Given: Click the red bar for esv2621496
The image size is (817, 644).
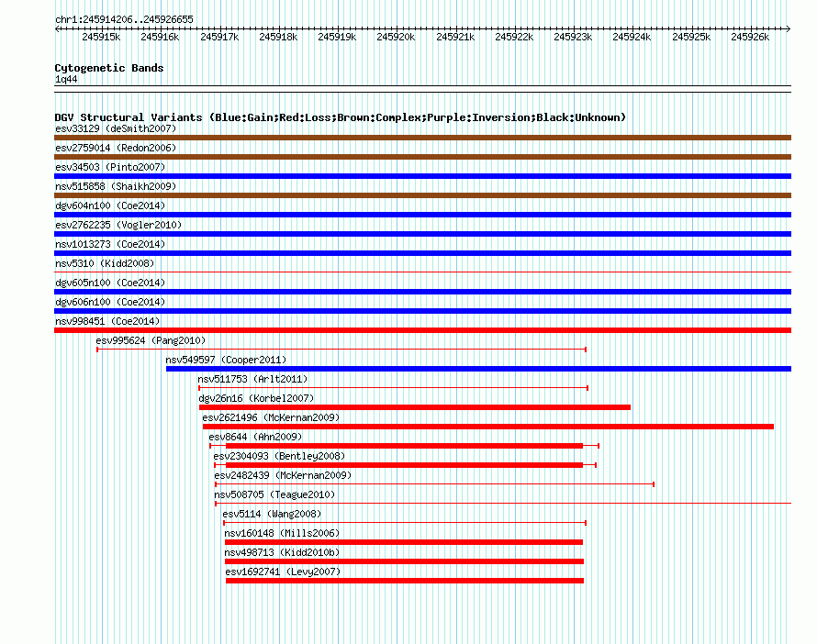Looking at the screenshot, I should coord(488,427).
